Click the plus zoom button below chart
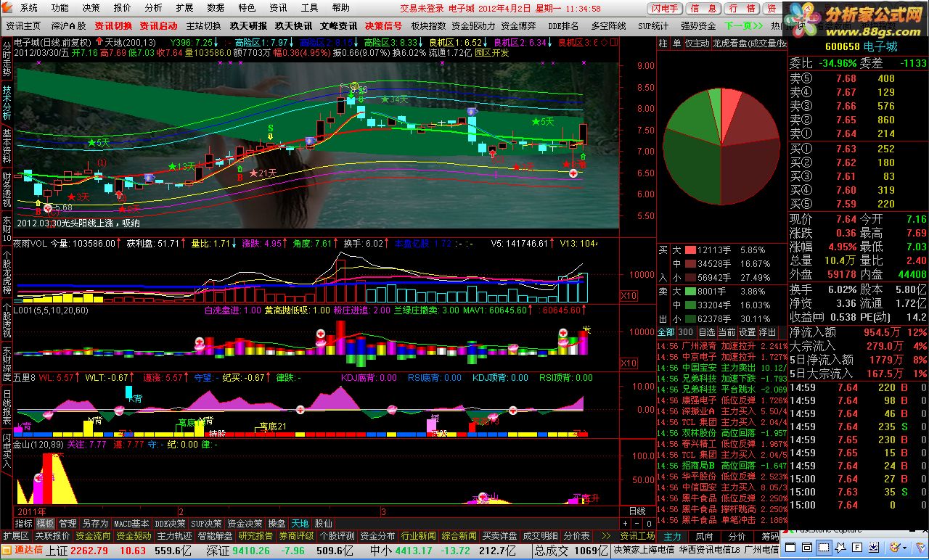The width and height of the screenshot is (929, 560). 626,523
